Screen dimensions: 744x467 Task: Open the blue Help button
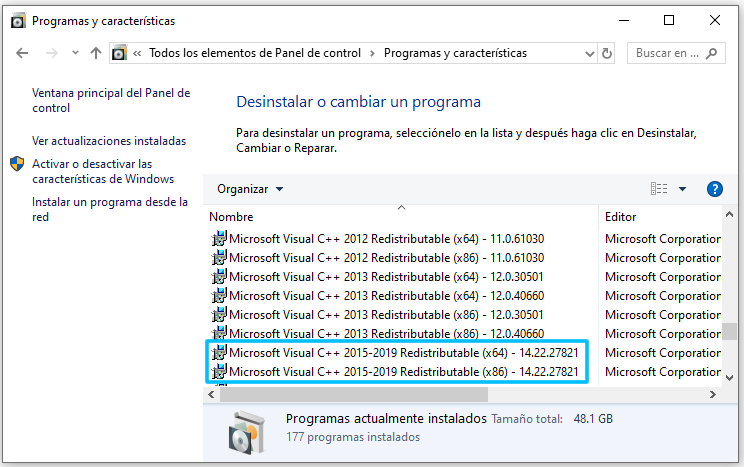(x=715, y=189)
